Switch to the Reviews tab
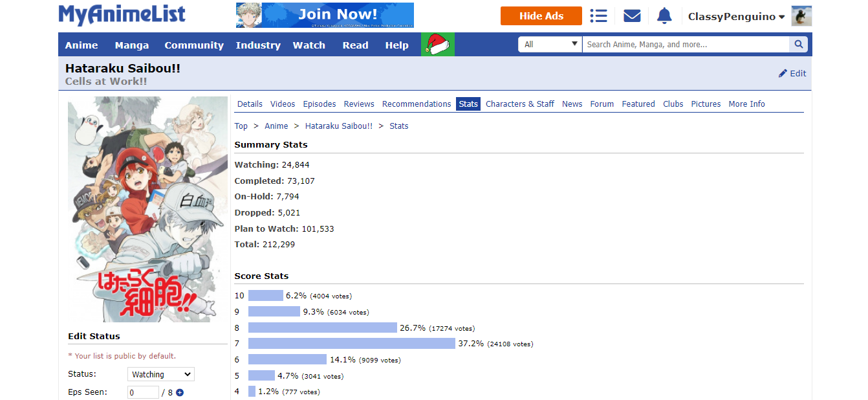This screenshot has height=400, width=868. click(x=359, y=104)
